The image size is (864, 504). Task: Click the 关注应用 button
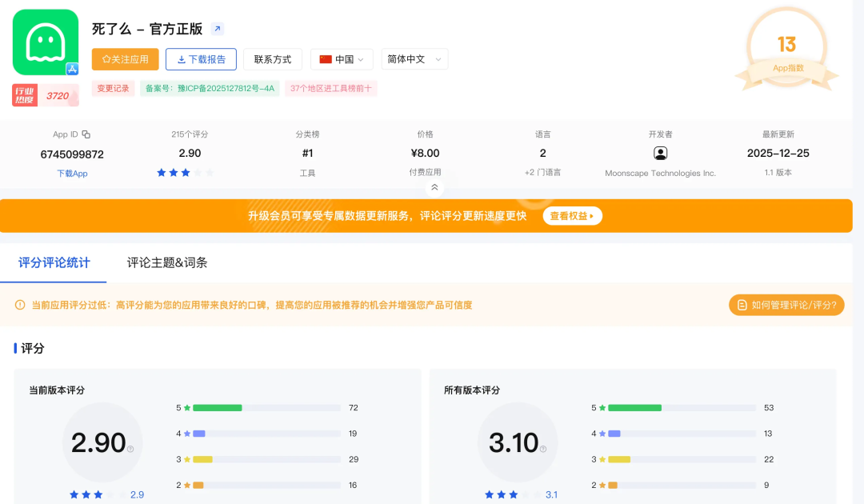tap(125, 59)
